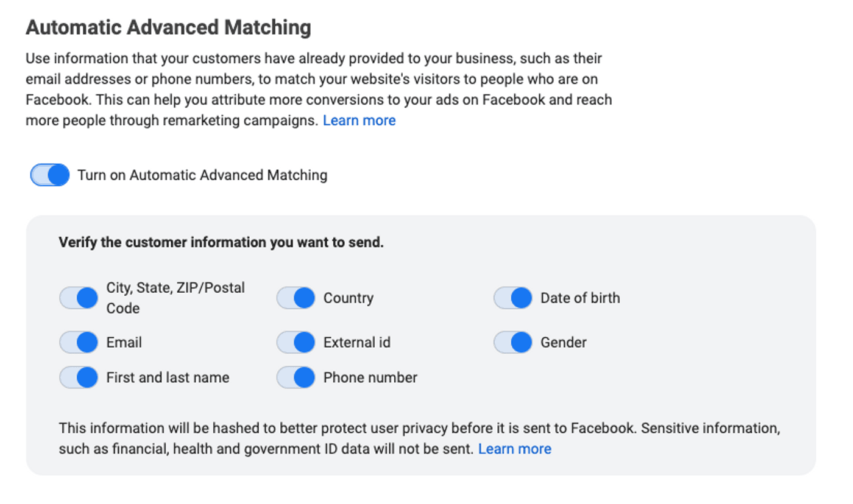Disable the Email toggle switch
Screen dimensions: 853x504
point(79,343)
